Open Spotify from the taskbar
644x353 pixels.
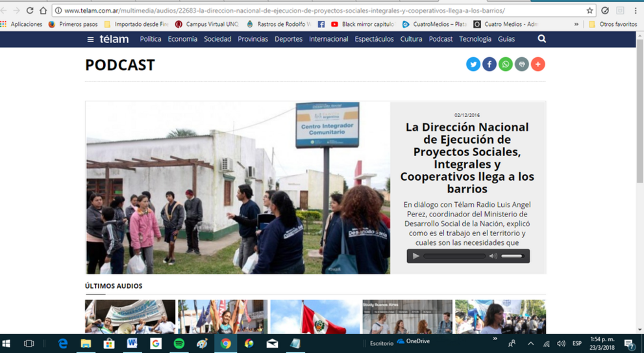179,343
